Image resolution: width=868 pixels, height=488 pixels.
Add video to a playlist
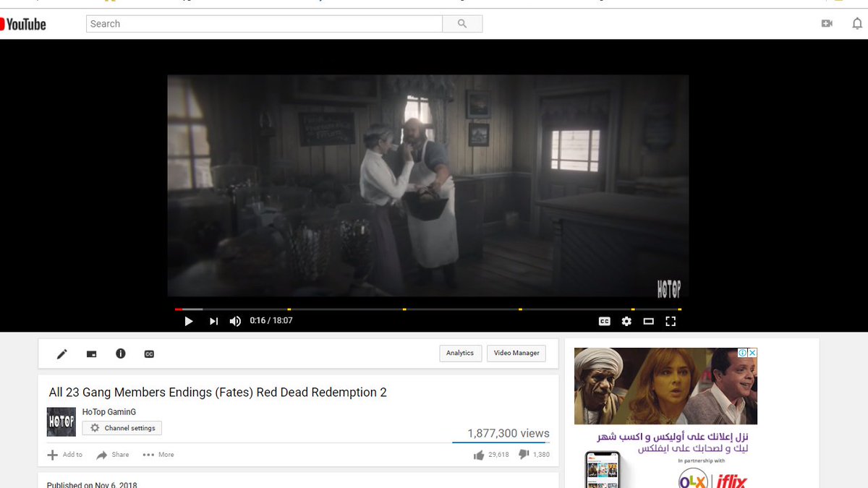click(65, 455)
